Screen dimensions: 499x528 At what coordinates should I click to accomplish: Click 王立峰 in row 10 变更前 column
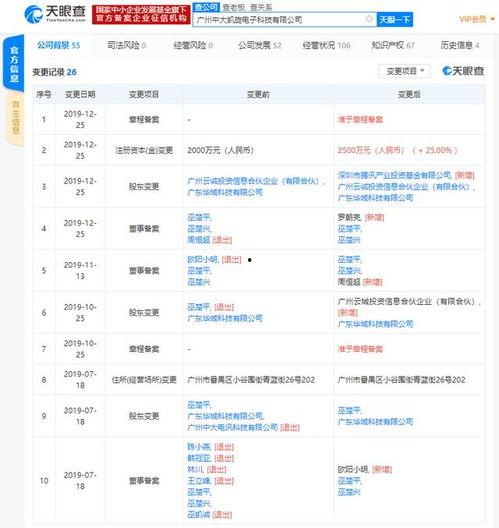point(199,481)
